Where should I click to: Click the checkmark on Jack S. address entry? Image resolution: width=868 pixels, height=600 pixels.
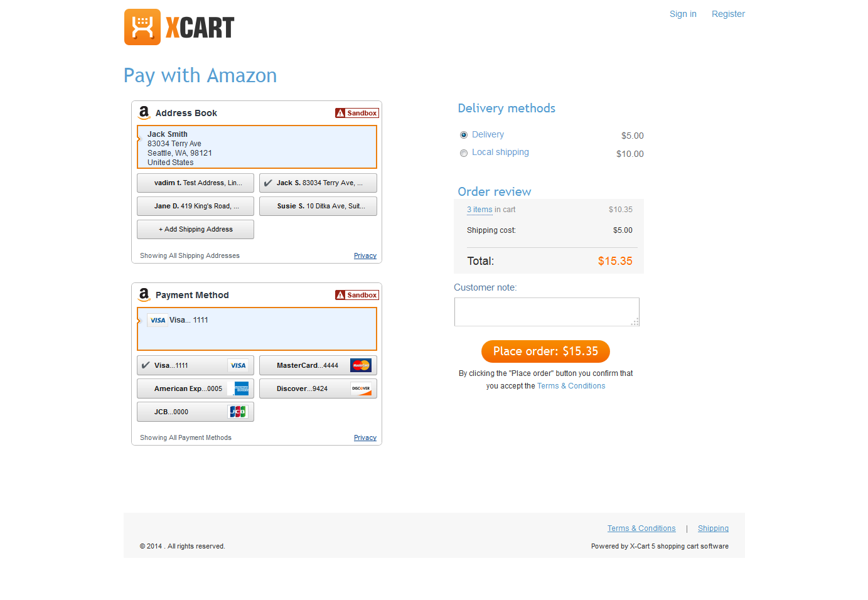269,183
